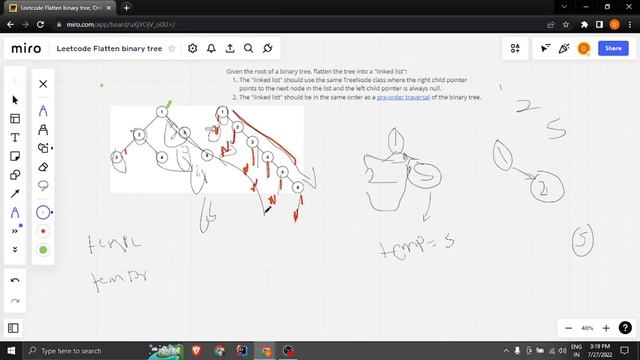
Task: Select the cursor Select tool
Action: tap(15, 100)
